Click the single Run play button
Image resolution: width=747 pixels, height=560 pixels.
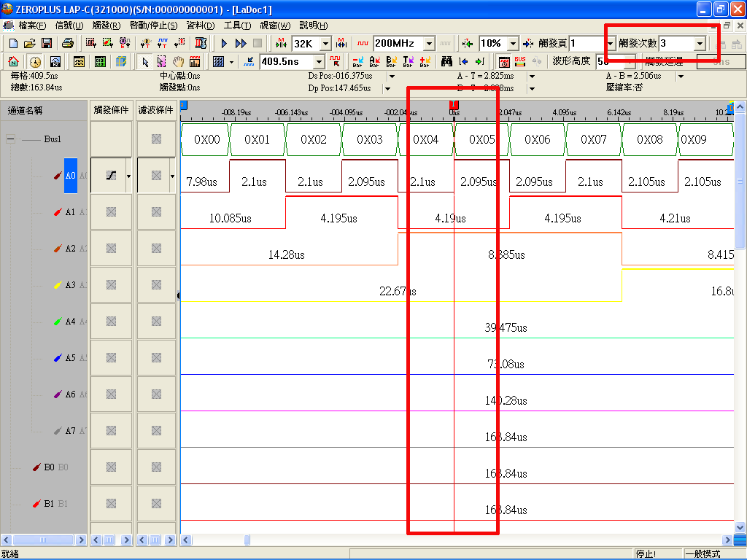pos(224,44)
